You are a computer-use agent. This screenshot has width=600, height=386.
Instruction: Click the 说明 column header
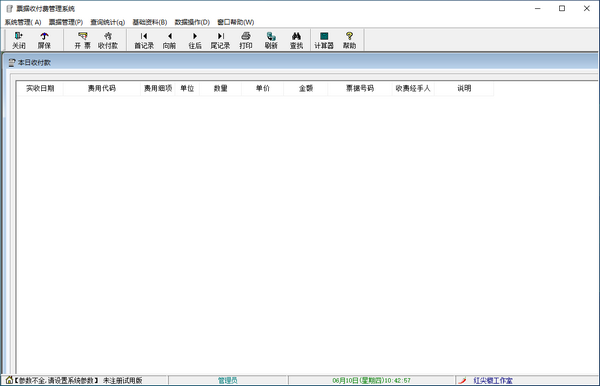464,88
